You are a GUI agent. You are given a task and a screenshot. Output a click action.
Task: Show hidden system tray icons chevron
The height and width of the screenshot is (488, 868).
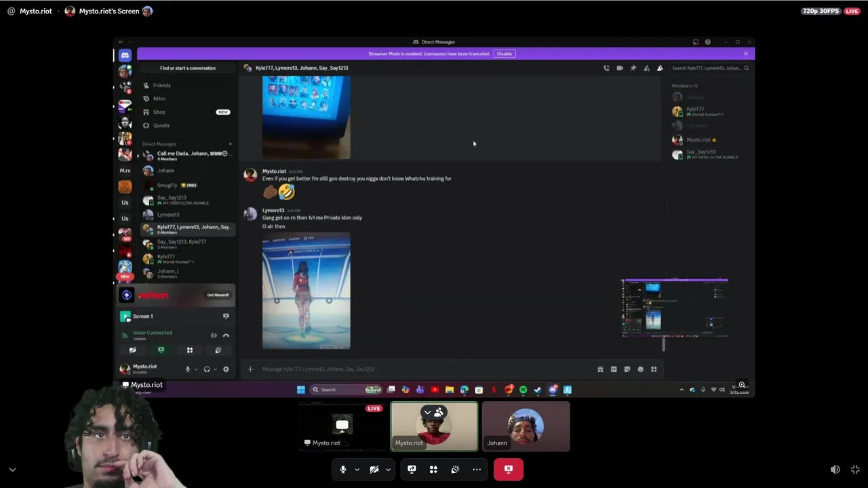tap(682, 390)
